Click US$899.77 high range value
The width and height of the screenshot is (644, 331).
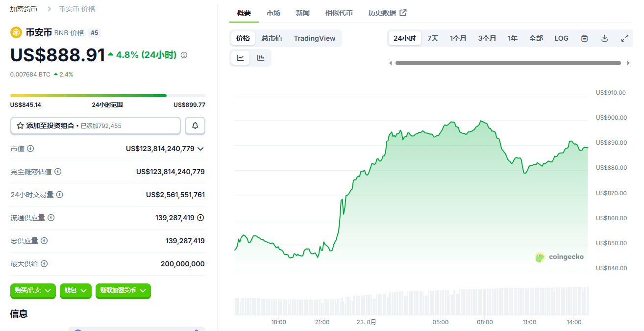click(189, 105)
